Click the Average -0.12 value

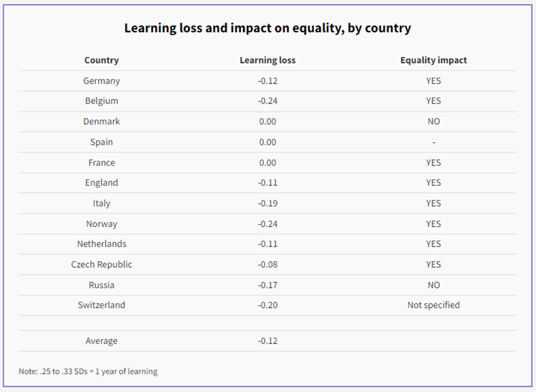pos(267,341)
